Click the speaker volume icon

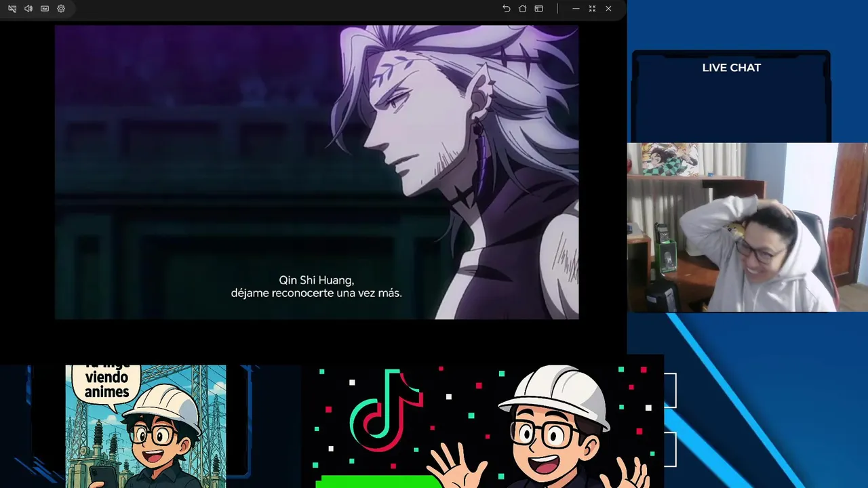[28, 9]
